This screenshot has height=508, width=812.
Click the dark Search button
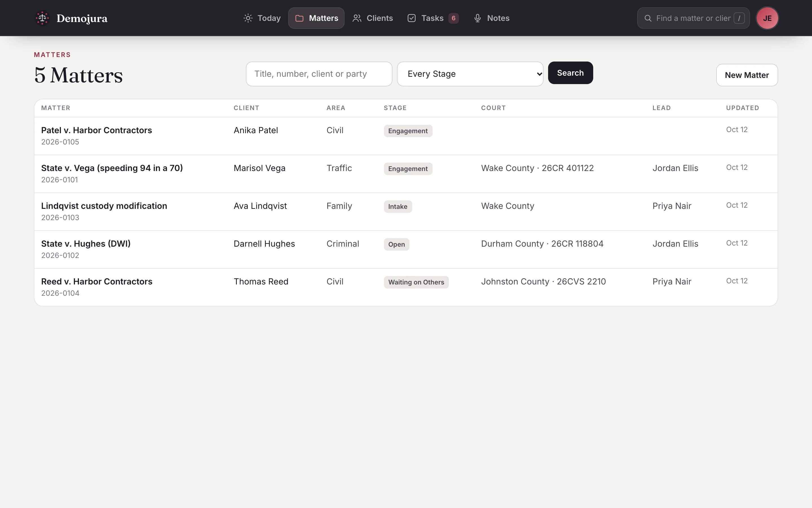point(570,73)
